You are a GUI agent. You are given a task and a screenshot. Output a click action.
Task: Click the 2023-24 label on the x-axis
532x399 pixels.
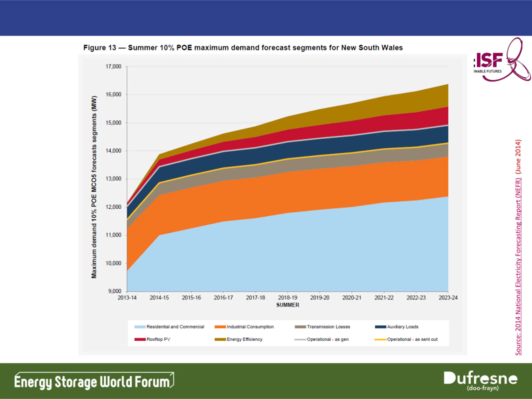448,298
